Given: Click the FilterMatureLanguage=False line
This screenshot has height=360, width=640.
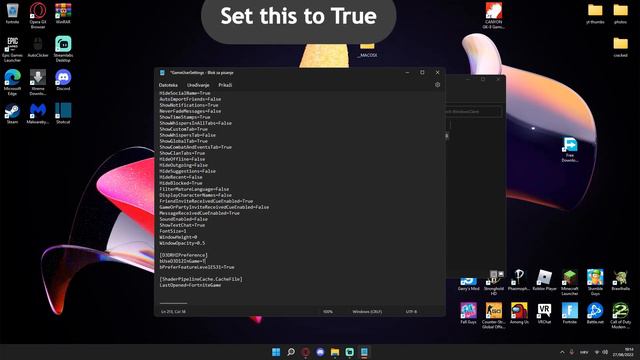Looking at the screenshot, I should pyautogui.click(x=194, y=189).
